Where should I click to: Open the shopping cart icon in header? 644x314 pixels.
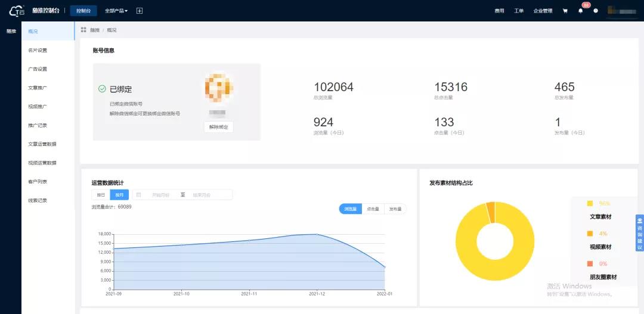(565, 11)
